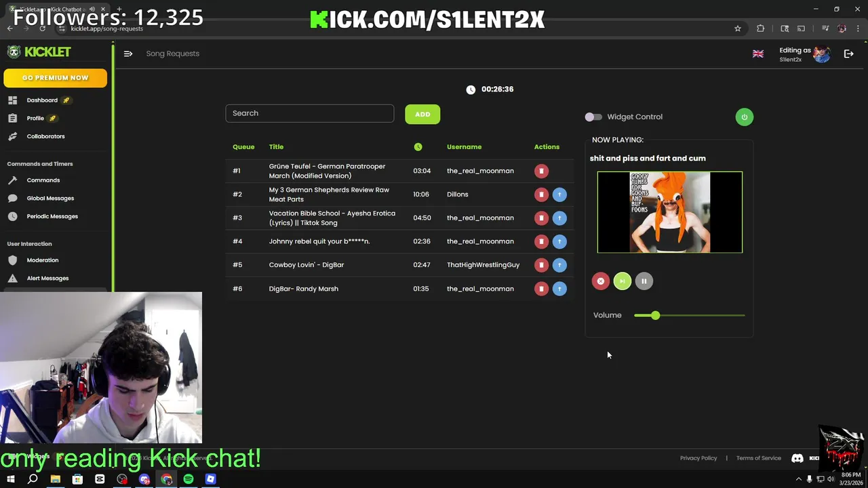
Task: Collapse sidebar with hamburger menu icon
Action: tap(127, 54)
